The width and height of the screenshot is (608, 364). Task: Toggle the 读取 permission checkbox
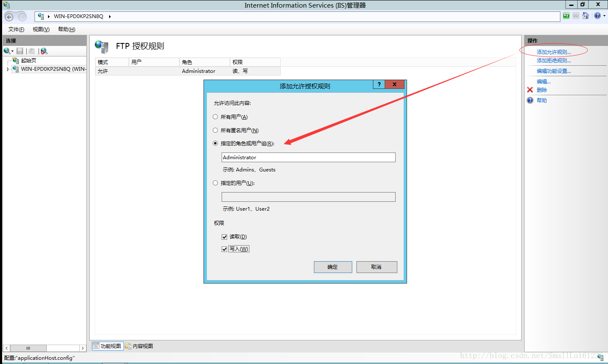225,237
